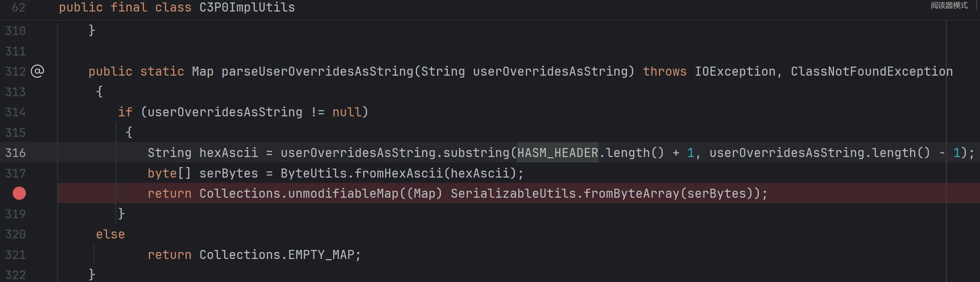980x282 pixels.
Task: Click the HASM_HEADER constant reference
Action: coord(557,153)
